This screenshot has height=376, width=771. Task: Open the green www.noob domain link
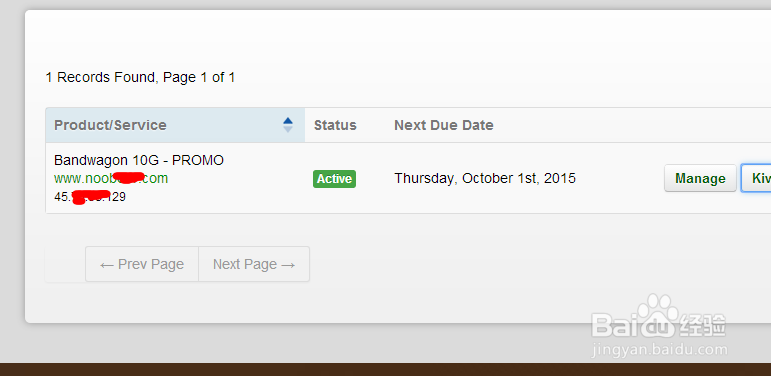[x=111, y=178]
